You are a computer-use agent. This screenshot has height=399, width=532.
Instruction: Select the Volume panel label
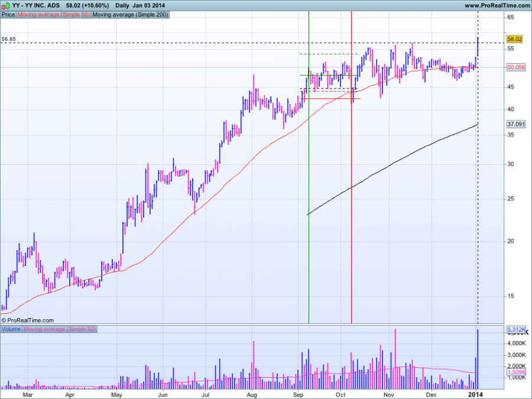click(x=11, y=329)
